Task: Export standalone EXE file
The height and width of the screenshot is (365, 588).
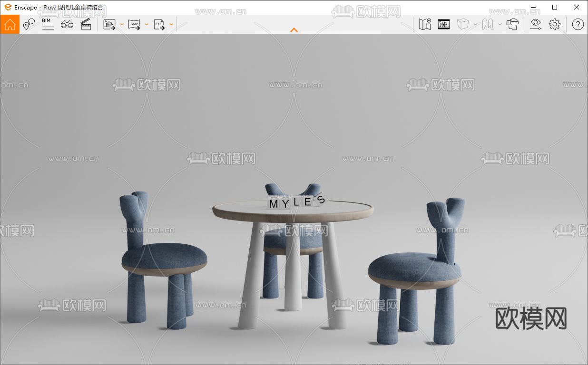Action: point(159,24)
